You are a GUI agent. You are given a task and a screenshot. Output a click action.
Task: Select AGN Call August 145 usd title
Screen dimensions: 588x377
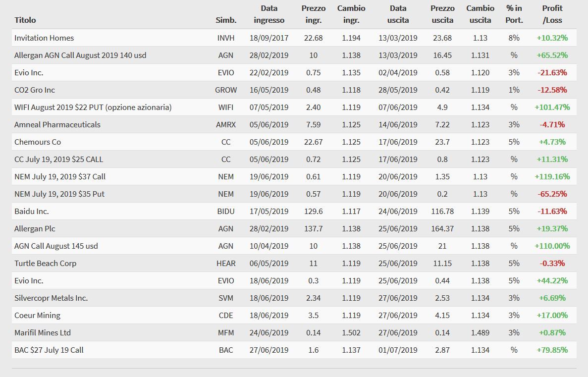coord(56,246)
